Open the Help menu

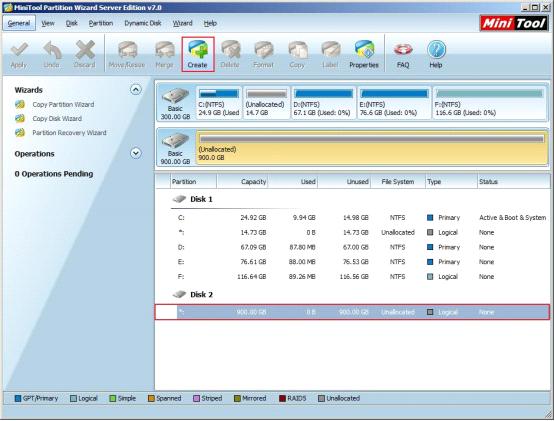[210, 23]
